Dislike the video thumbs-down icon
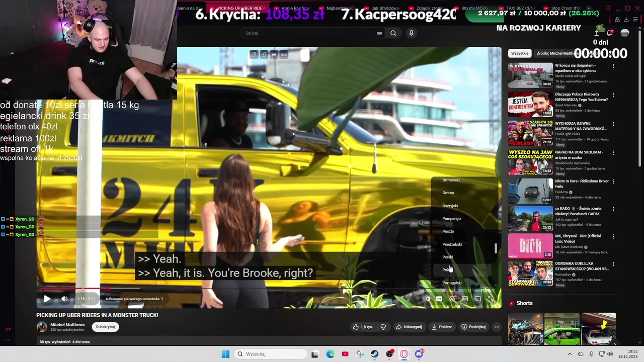Image resolution: width=644 pixels, height=362 pixels. (383, 327)
